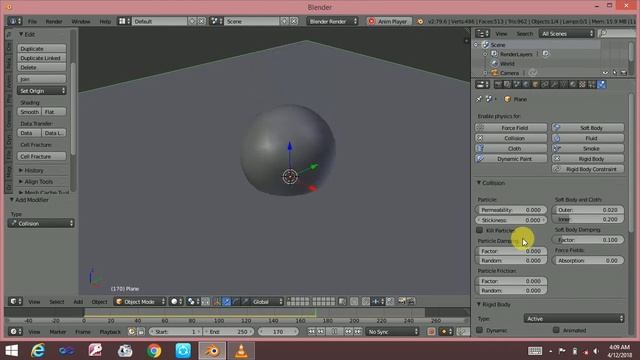Open VLC media player from the taskbar

click(241, 351)
